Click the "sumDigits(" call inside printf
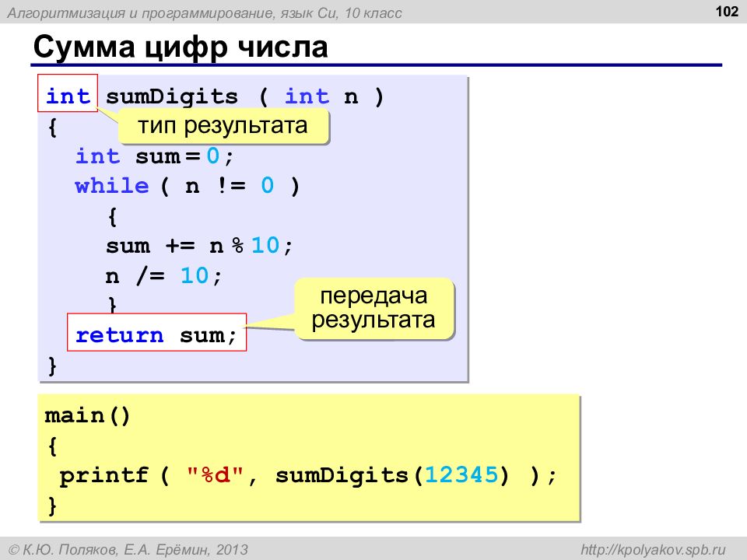The height and width of the screenshot is (560, 747). click(349, 475)
